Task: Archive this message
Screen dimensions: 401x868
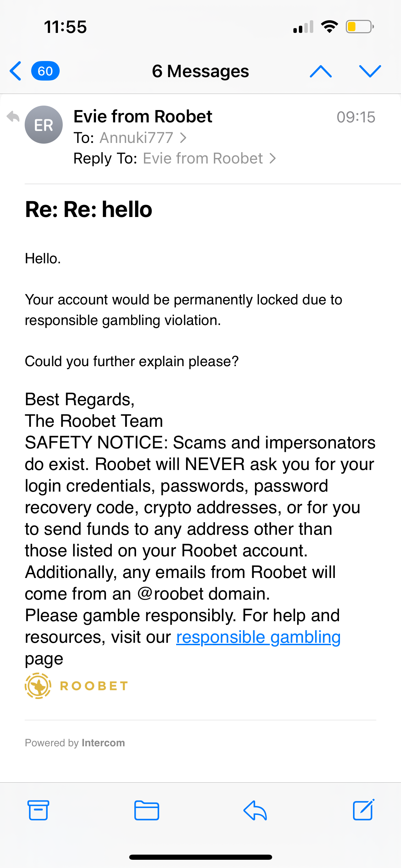Action: (38, 810)
